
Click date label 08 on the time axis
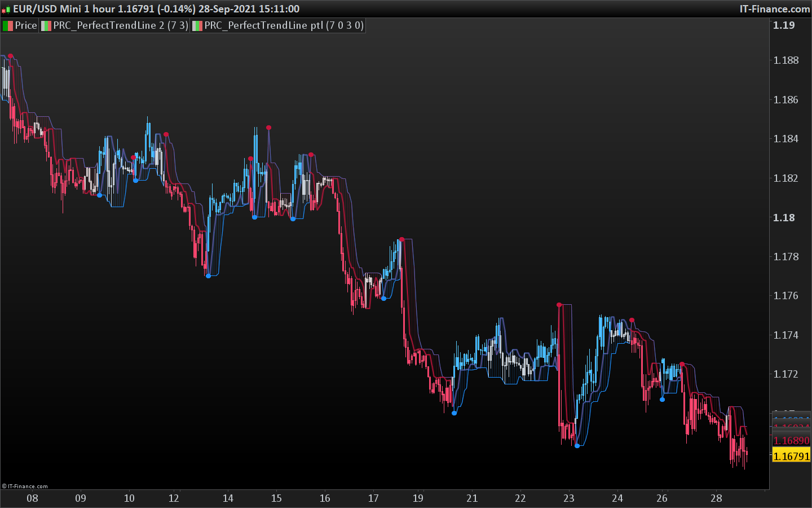click(x=32, y=498)
